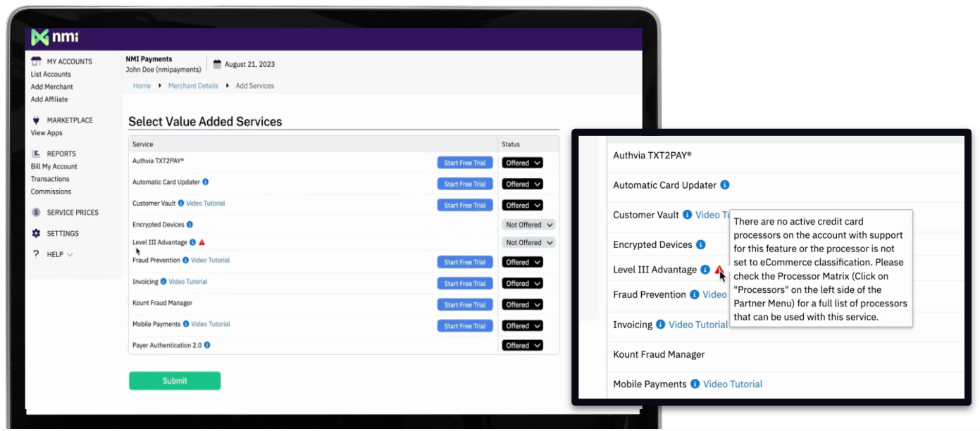Screen dimensions: 980x431
Task: Click the Service Prices dollar icon
Action: click(x=36, y=212)
